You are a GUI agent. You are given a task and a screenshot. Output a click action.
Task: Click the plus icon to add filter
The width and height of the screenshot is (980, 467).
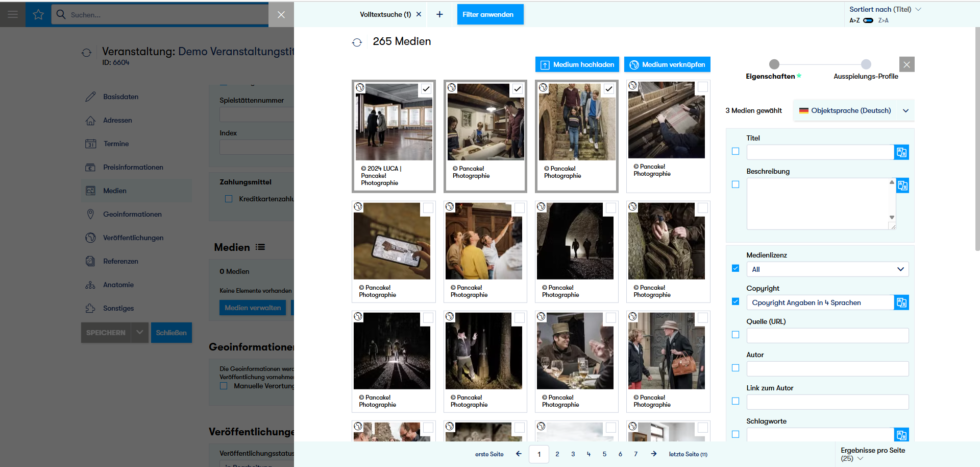click(439, 14)
